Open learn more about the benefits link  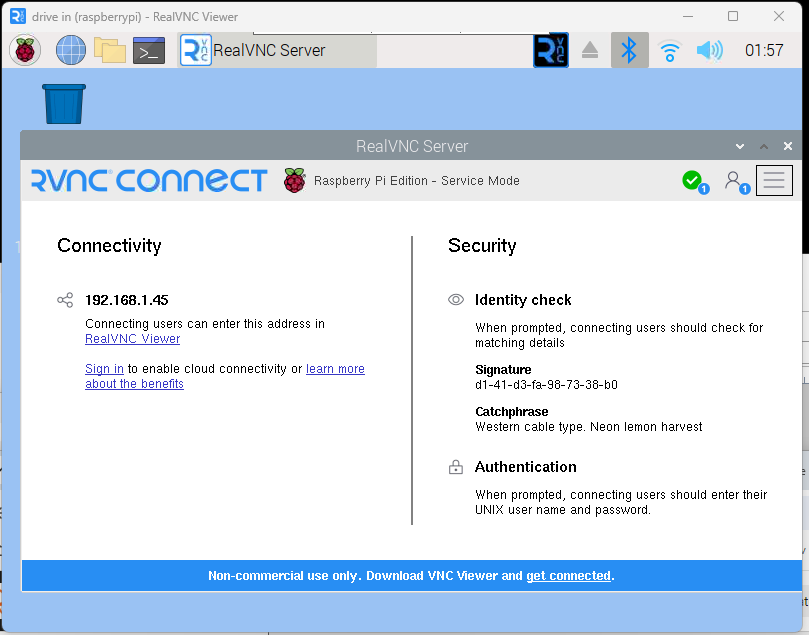pos(335,369)
